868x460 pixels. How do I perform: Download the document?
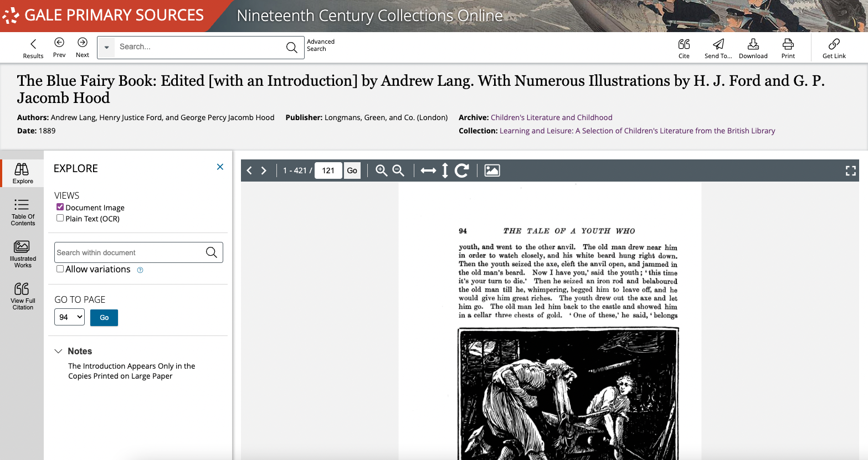click(753, 48)
